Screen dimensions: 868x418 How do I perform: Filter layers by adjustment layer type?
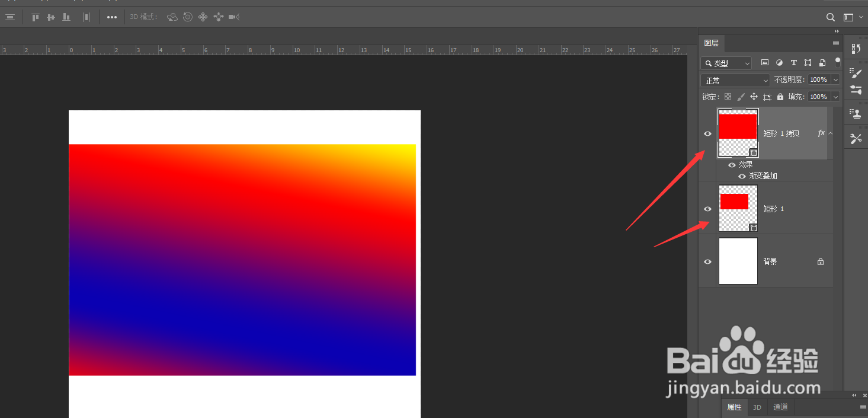tap(779, 63)
